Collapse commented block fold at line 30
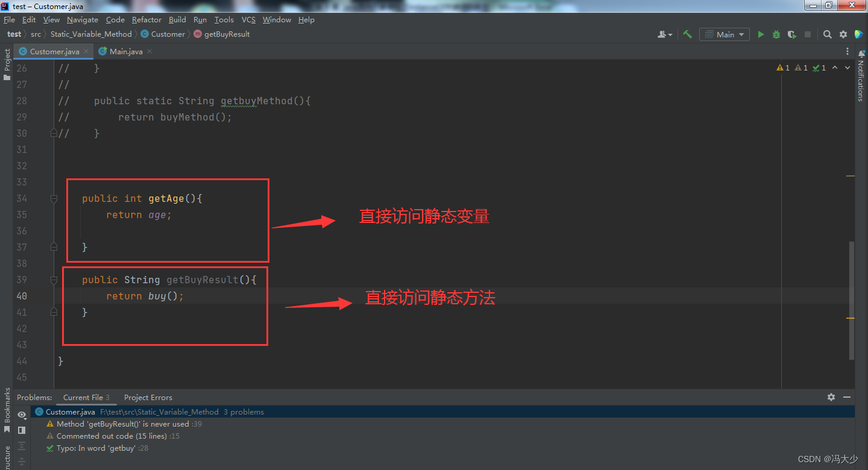 (54, 133)
